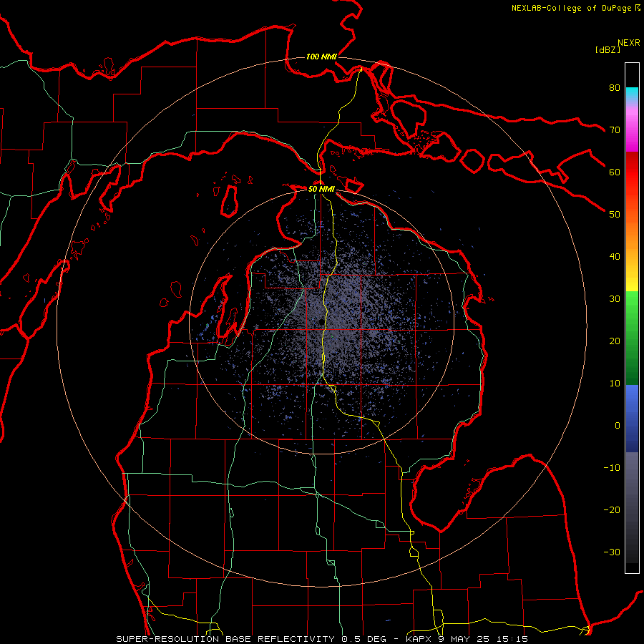Click the 0 dBZ scale value
The image size is (644, 644).
[x=618, y=426]
